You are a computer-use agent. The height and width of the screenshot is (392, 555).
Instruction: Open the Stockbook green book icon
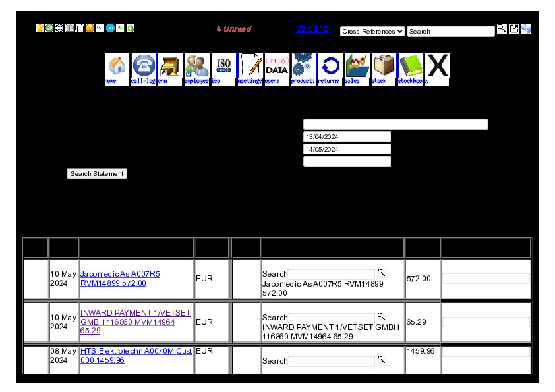(x=410, y=67)
